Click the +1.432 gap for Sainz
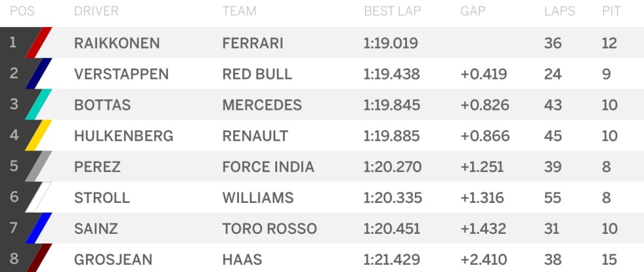Viewport: 644px width, 272px height. [485, 229]
